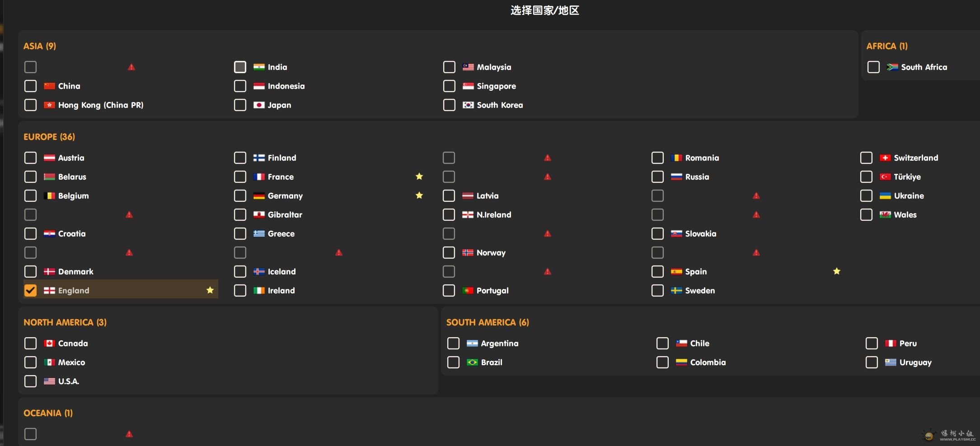Click the yellow star next to Spain
The width and height of the screenshot is (980, 446).
pyautogui.click(x=837, y=271)
